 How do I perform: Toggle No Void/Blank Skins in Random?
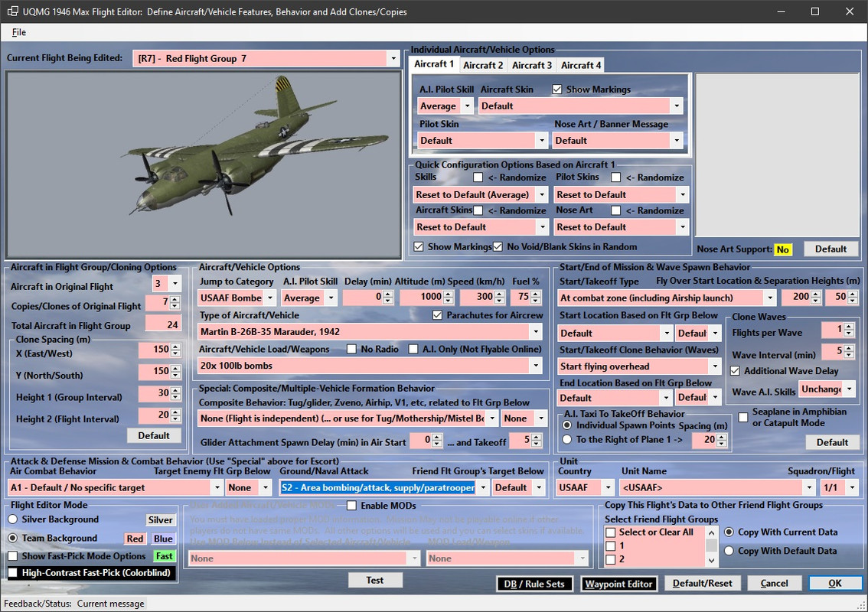point(498,247)
